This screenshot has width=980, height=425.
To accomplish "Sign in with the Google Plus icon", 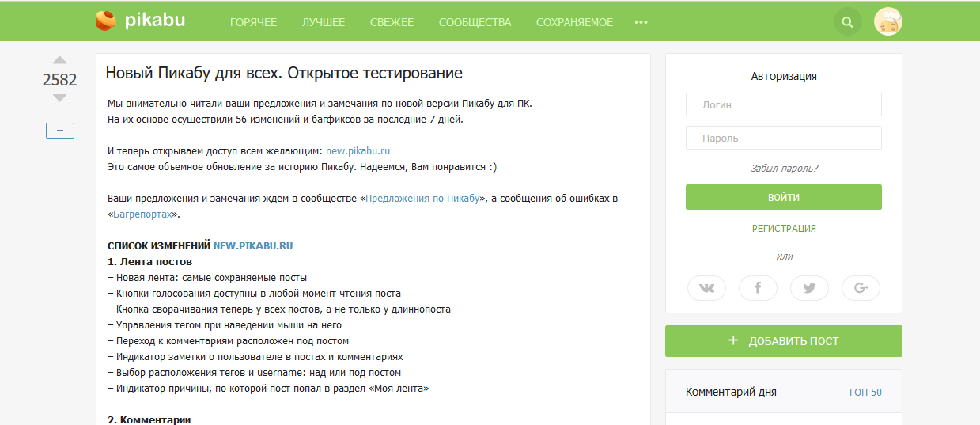I will [x=861, y=288].
